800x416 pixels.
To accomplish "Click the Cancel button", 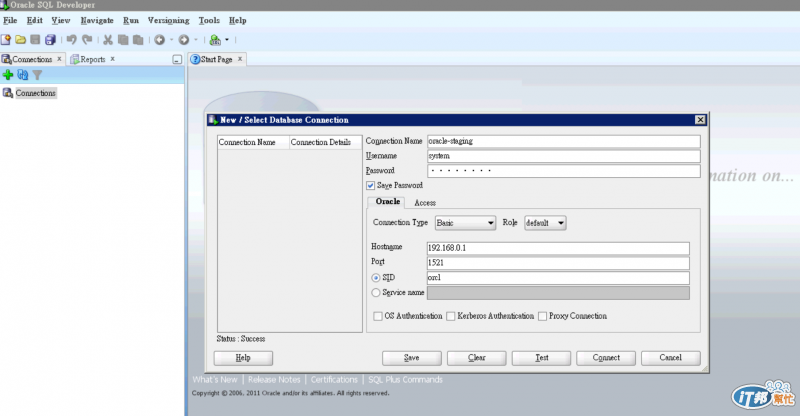I will coord(670,358).
